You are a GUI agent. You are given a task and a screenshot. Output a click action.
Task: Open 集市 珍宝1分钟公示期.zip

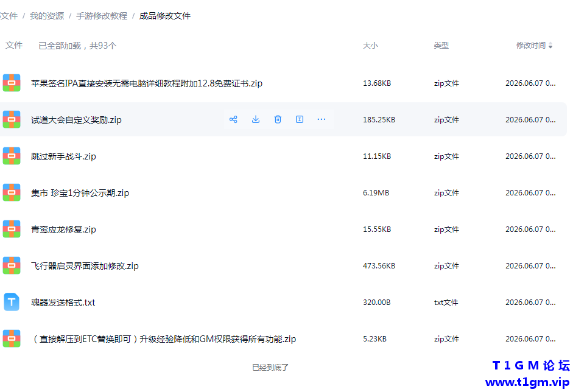80,193
